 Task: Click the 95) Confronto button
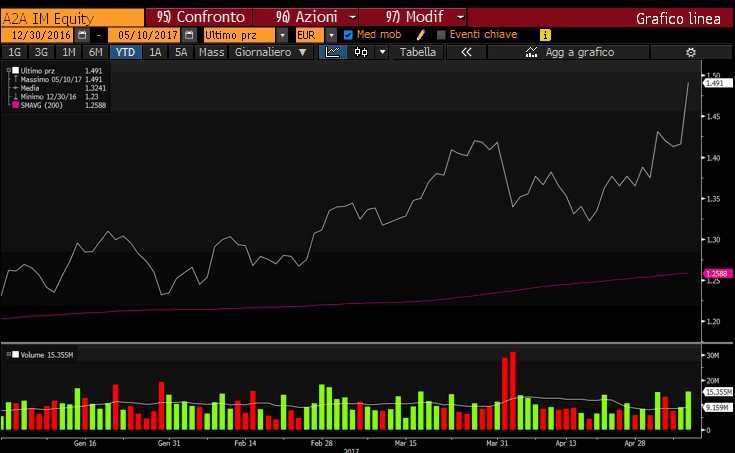pos(199,17)
